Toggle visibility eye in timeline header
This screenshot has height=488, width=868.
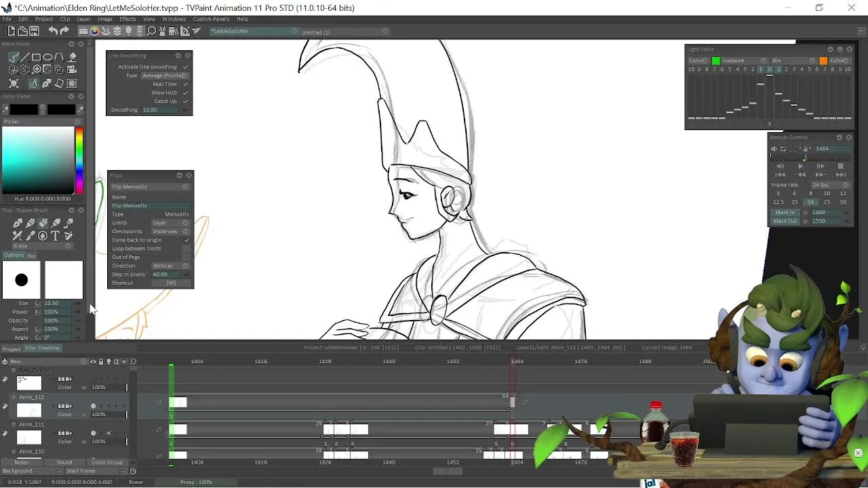click(x=93, y=361)
